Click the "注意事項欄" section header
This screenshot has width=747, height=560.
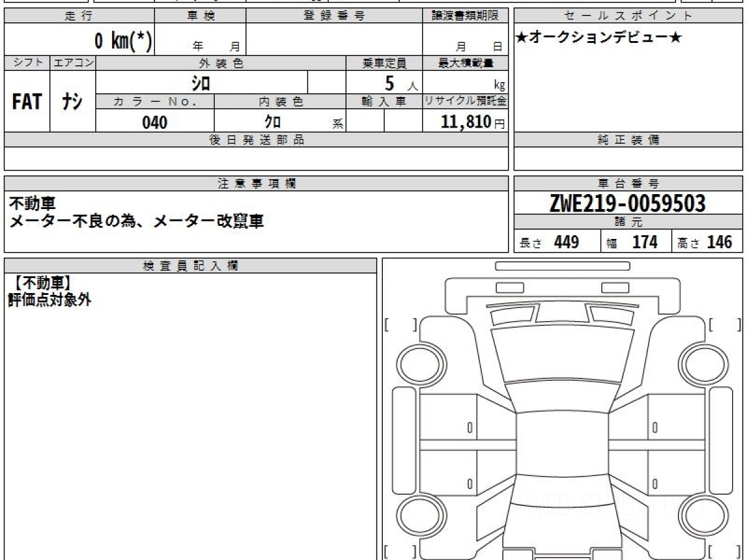point(256,184)
